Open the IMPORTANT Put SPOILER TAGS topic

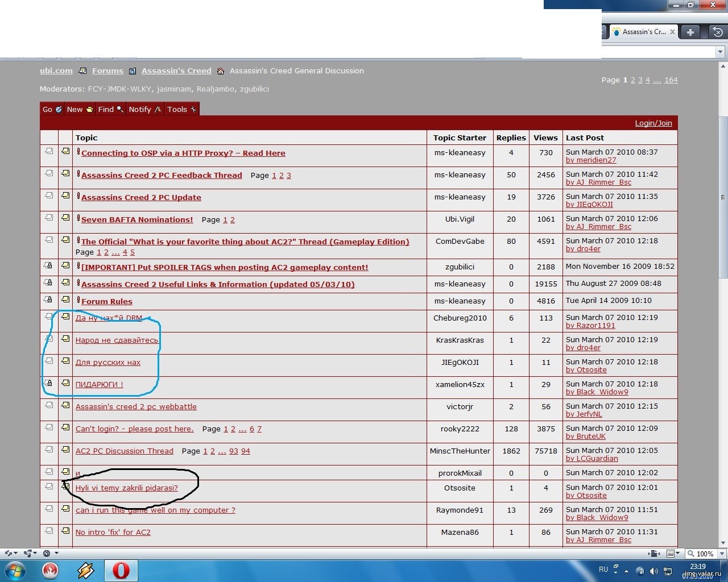pos(225,267)
